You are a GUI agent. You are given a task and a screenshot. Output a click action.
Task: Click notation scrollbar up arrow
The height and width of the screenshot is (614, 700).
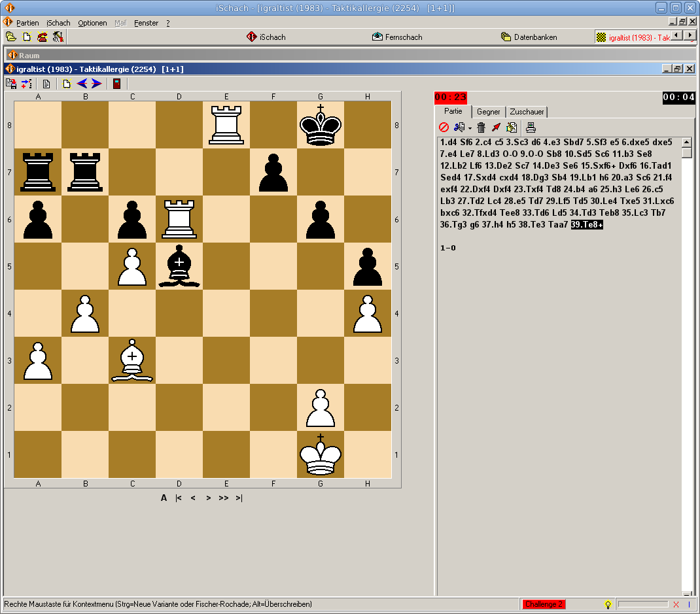687,143
